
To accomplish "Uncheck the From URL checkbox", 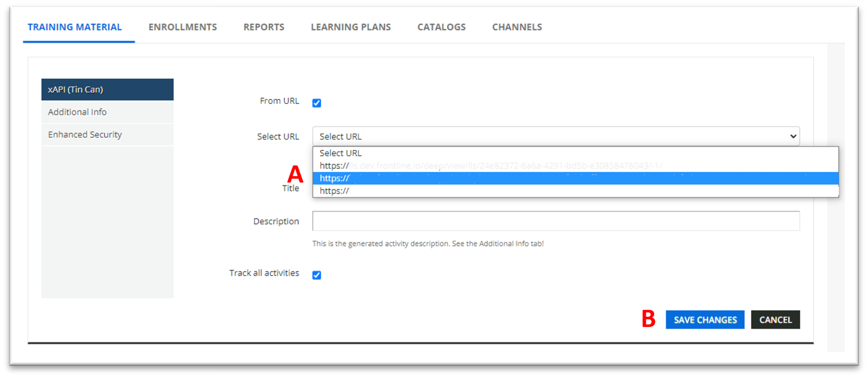I will pos(316,103).
